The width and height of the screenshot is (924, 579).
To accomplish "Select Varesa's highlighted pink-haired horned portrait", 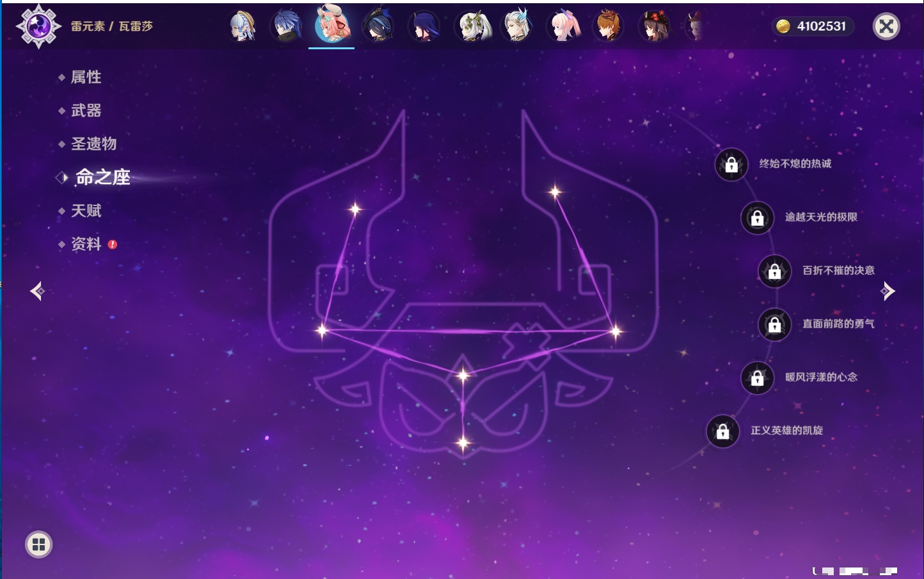I will [x=331, y=25].
